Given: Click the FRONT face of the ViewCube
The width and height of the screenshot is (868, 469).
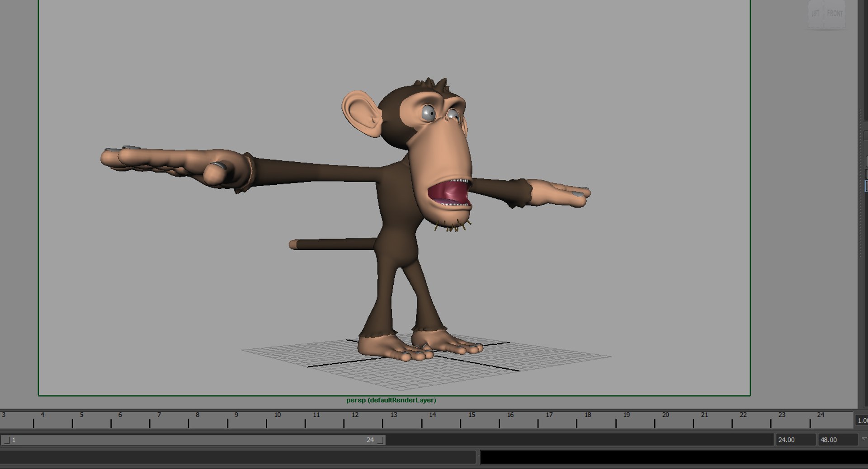Looking at the screenshot, I should (835, 14).
